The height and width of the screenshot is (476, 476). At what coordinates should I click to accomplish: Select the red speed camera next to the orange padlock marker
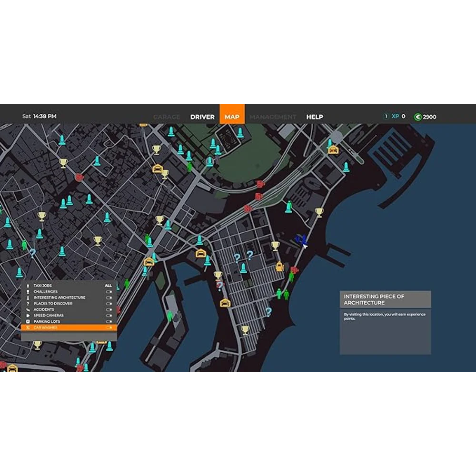pos(295,270)
